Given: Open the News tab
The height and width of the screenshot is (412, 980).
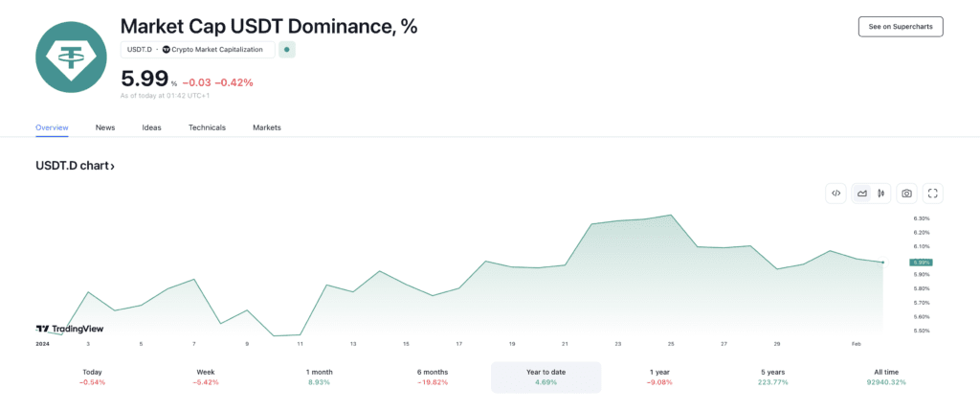Looking at the screenshot, I should click(x=105, y=127).
